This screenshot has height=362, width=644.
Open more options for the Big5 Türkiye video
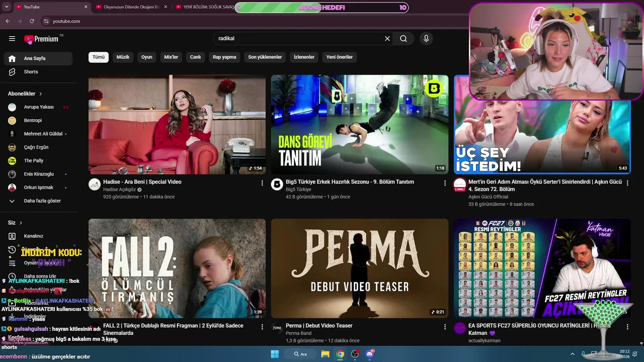pos(445,183)
